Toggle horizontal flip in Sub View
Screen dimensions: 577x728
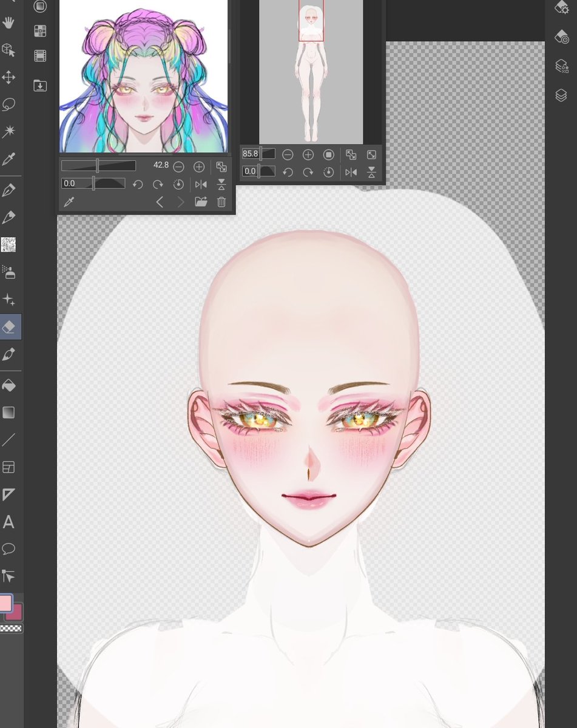tap(201, 184)
